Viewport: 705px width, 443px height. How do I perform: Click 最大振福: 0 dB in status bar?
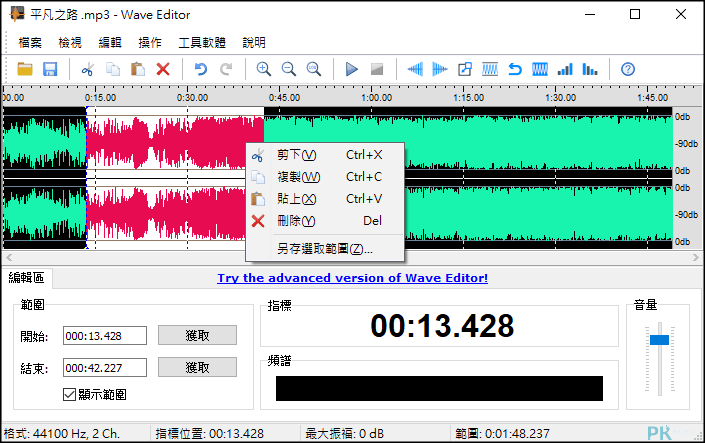point(344,434)
